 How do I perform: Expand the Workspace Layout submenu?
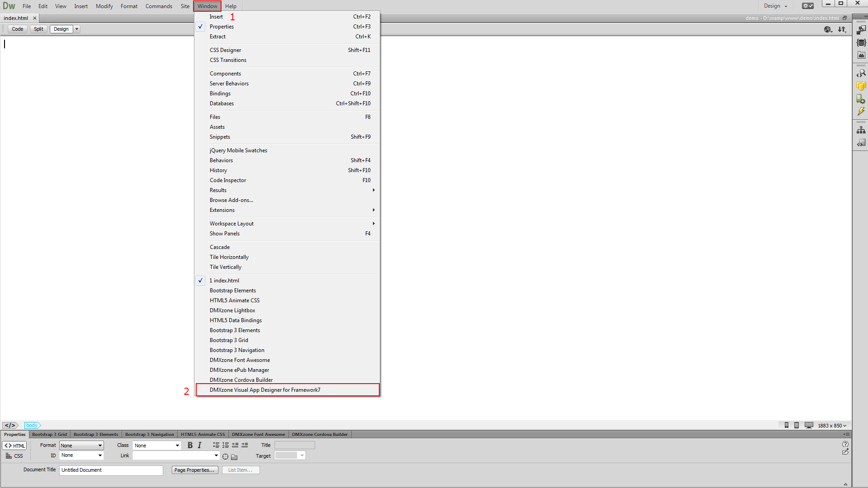(x=288, y=224)
